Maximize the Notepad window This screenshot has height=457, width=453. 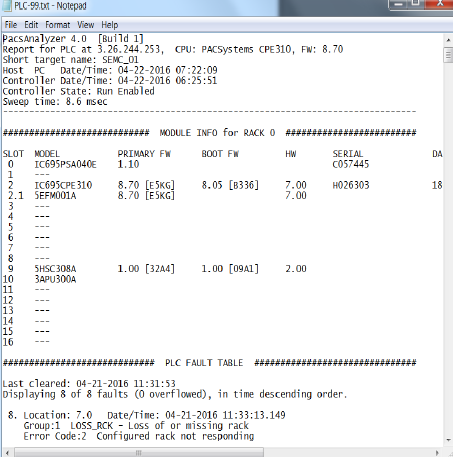point(416,4)
